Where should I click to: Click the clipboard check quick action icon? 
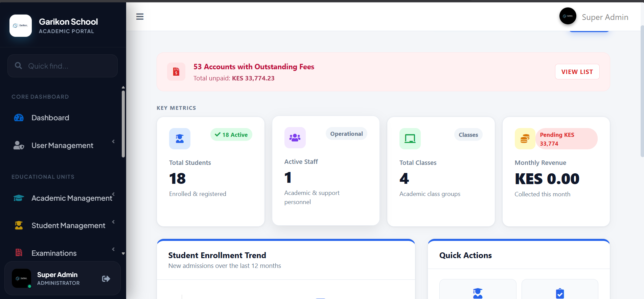pyautogui.click(x=560, y=293)
